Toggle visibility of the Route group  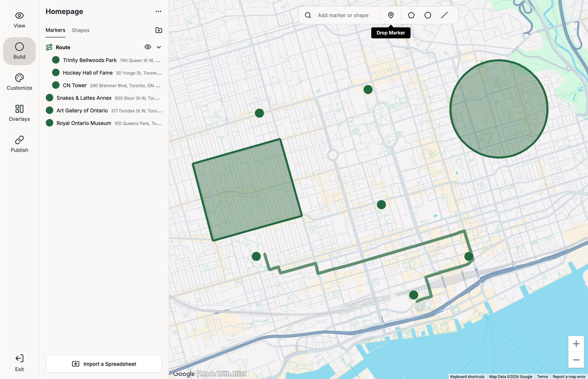tap(148, 47)
